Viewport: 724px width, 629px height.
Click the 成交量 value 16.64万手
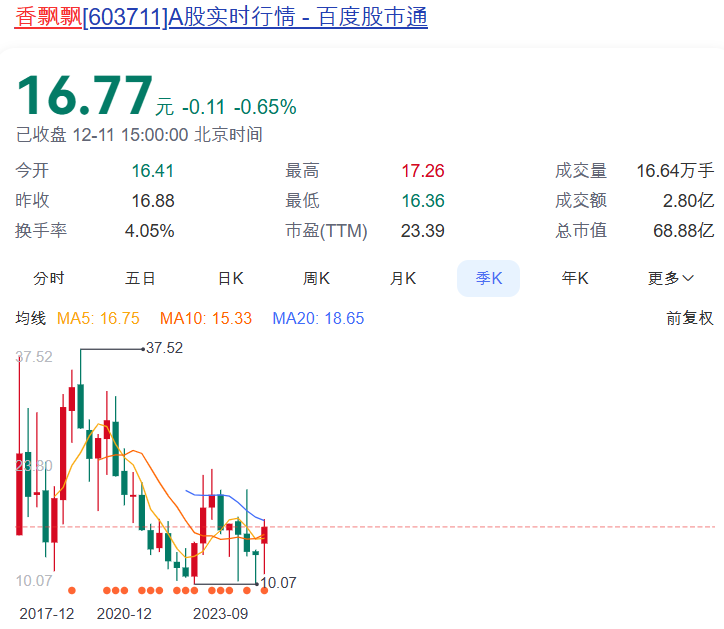(675, 171)
